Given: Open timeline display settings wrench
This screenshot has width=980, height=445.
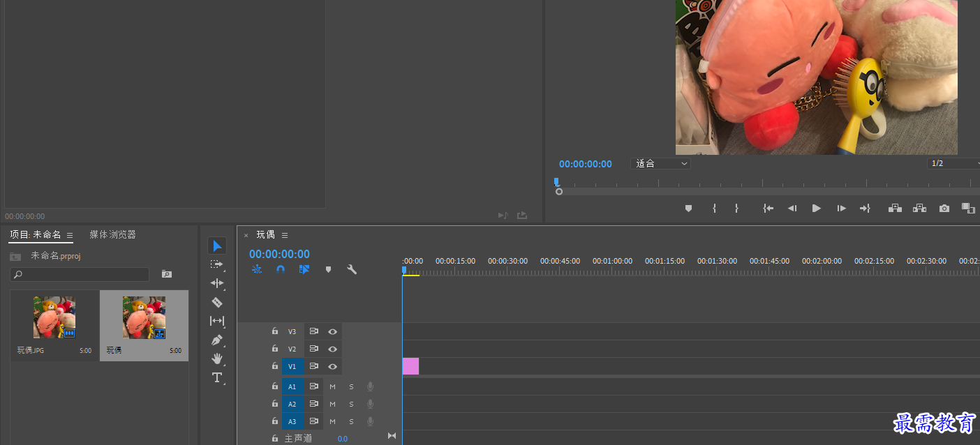Looking at the screenshot, I should click(352, 269).
